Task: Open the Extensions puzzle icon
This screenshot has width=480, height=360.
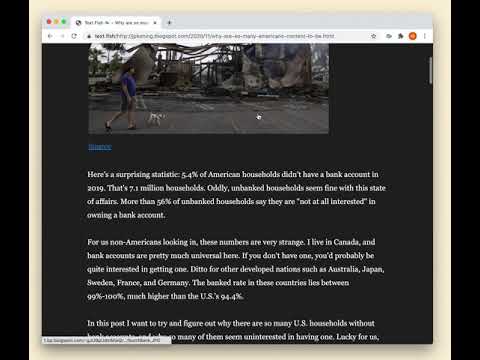Action: 401,36
